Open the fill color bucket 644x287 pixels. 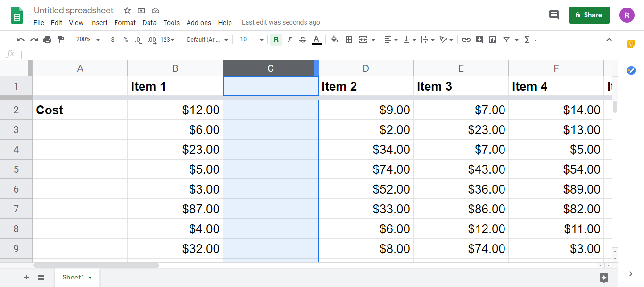pyautogui.click(x=335, y=40)
